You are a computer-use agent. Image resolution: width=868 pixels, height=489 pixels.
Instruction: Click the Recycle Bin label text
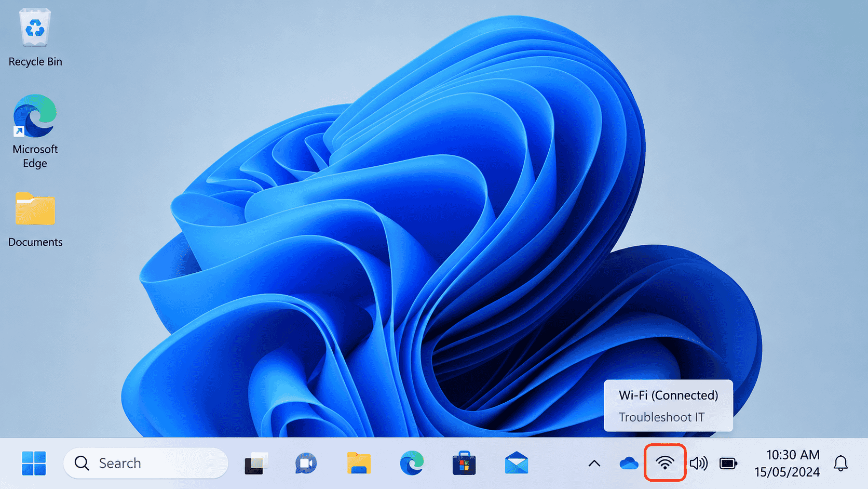[35, 61]
